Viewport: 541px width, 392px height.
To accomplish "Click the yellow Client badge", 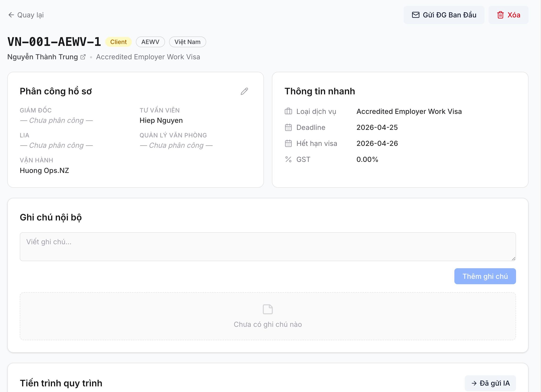I will 118,42.
